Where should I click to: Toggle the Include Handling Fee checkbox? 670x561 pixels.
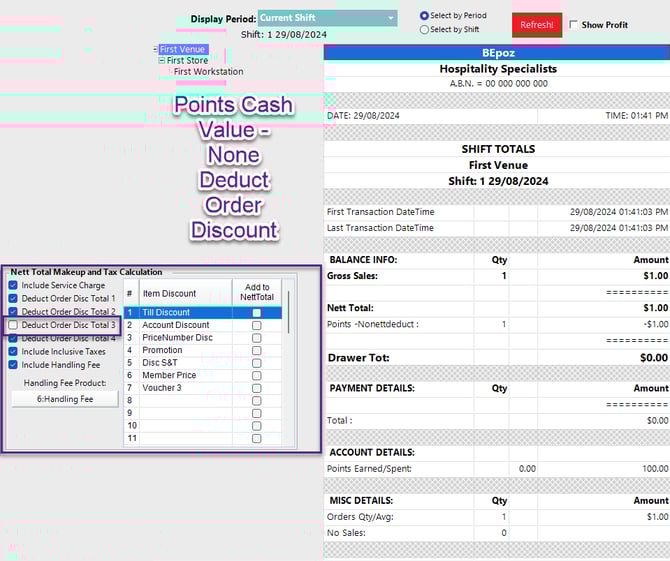click(13, 365)
